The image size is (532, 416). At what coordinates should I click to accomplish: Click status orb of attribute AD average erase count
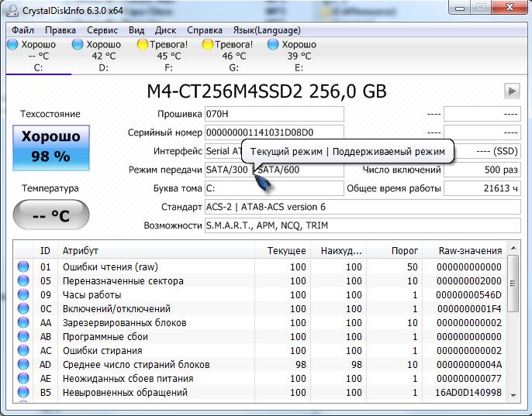(x=24, y=365)
